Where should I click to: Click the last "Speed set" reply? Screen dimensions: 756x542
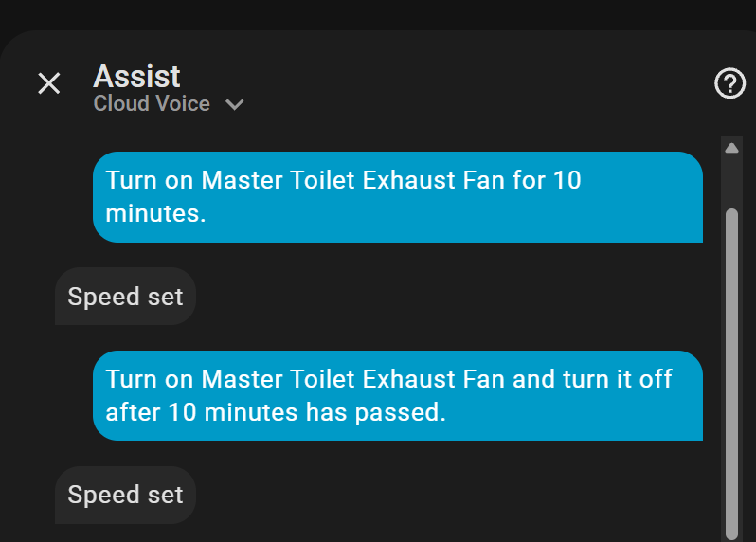[125, 495]
